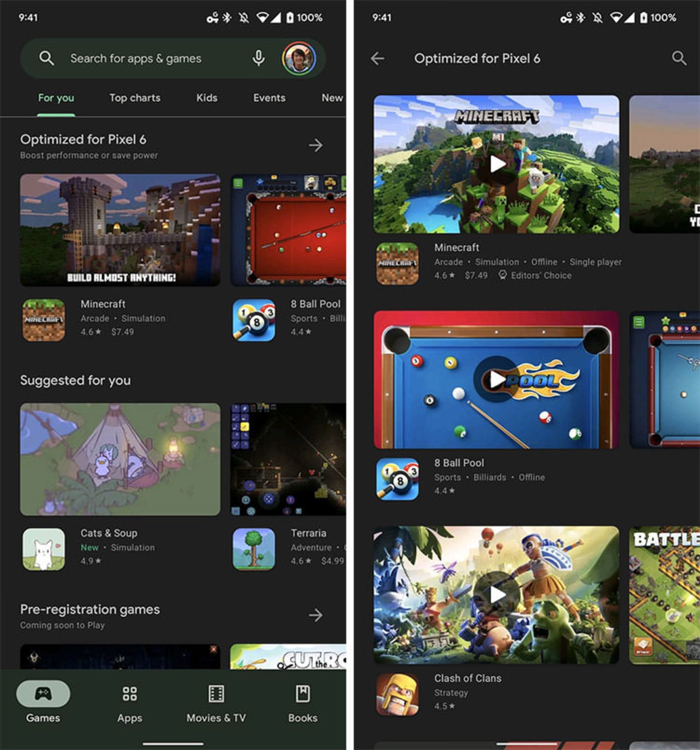Go back using the arrow on Pixel 6 page
Image resolution: width=700 pixels, height=750 pixels.
[x=377, y=58]
